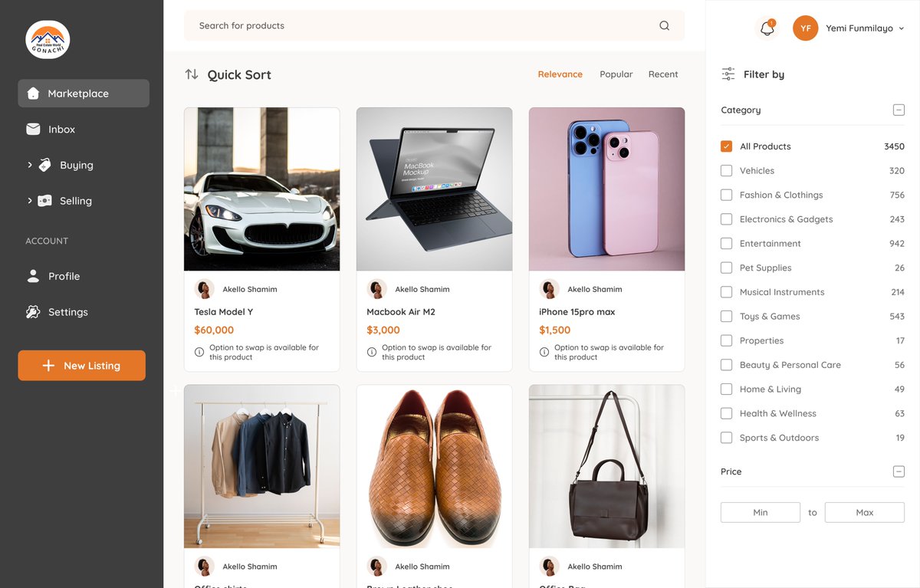The height and width of the screenshot is (588, 920).
Task: Open the Tesla Model Y title
Action: 224,312
